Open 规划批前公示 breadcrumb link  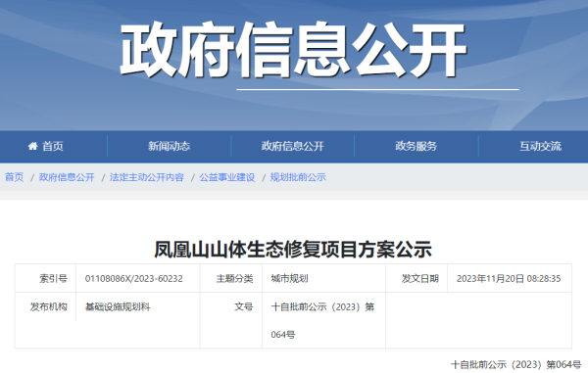pyautogui.click(x=298, y=177)
